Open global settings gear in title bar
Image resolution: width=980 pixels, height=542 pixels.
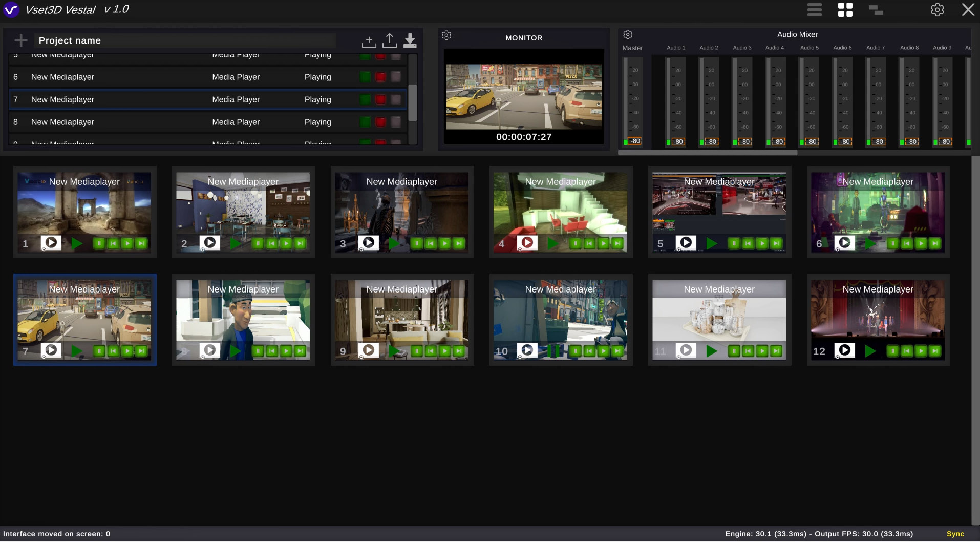[937, 10]
